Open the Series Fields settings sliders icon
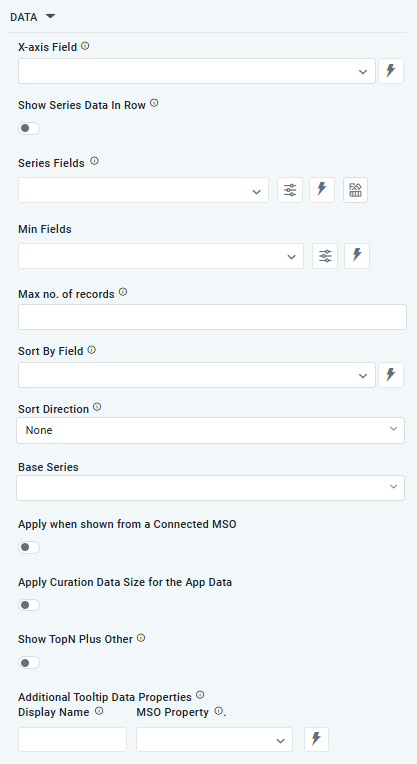This screenshot has height=764, width=417. pos(290,190)
